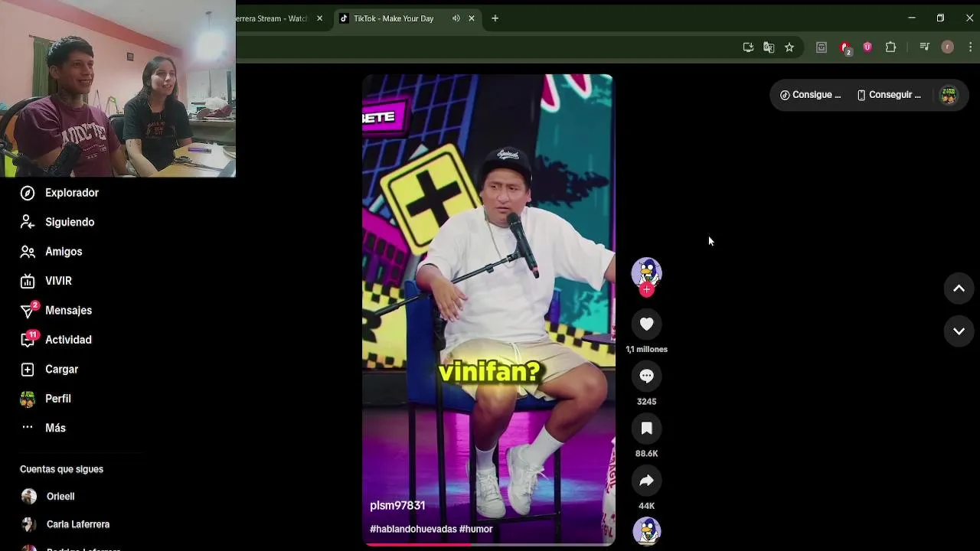Go to next video with down chevron
The height and width of the screenshot is (551, 980).
click(x=959, y=331)
